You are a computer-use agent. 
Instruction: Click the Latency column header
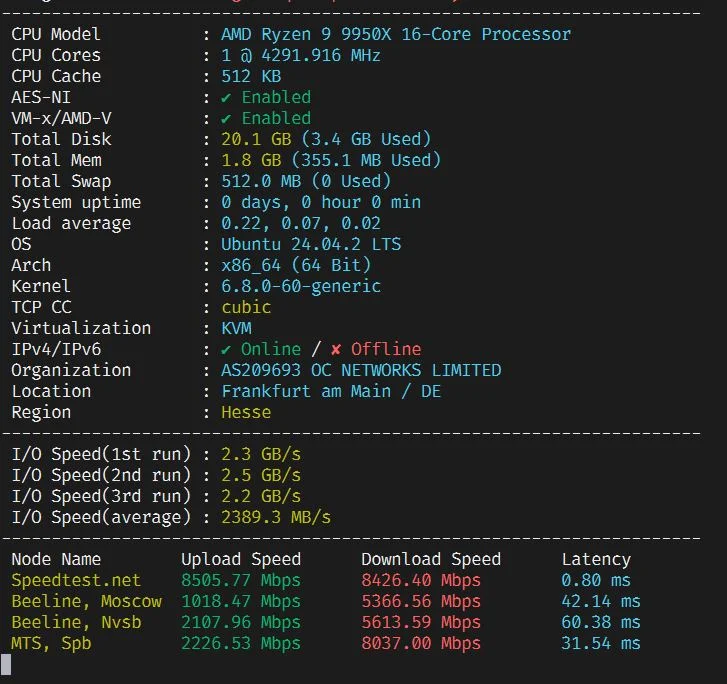coord(596,560)
